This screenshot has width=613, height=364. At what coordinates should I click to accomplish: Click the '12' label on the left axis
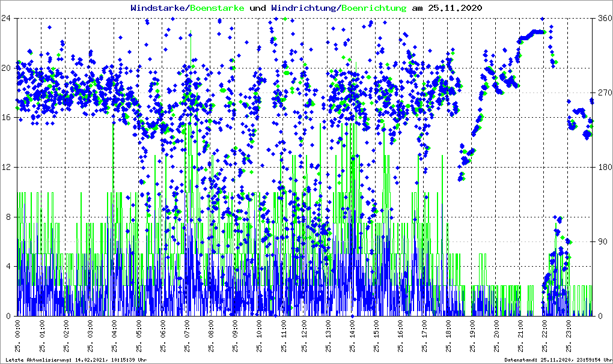point(7,167)
